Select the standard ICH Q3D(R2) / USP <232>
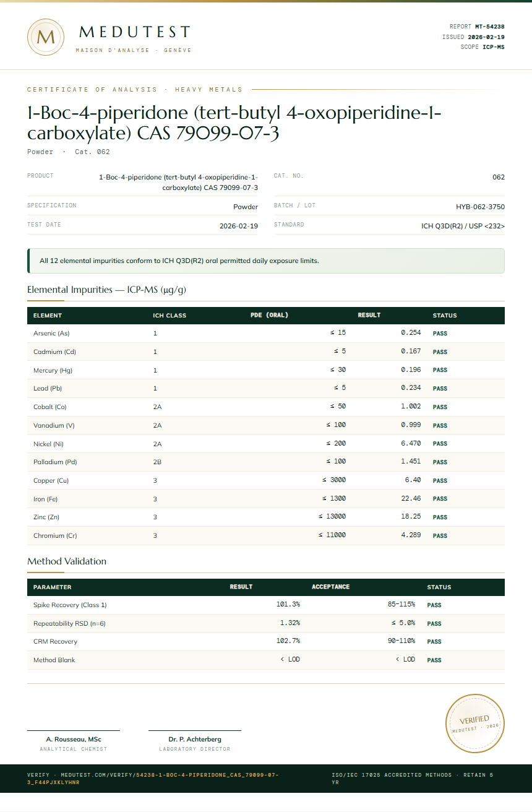Image resolution: width=532 pixels, height=812 pixels. pyautogui.click(x=463, y=227)
